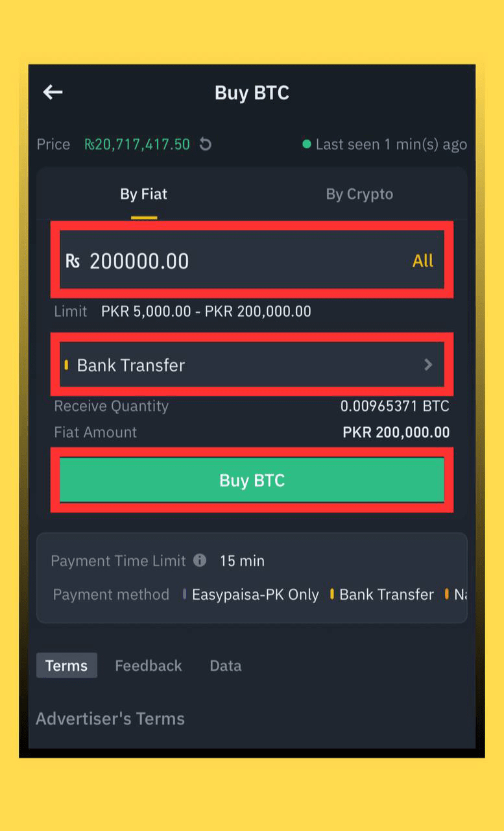Refresh the BTC price

point(206,144)
